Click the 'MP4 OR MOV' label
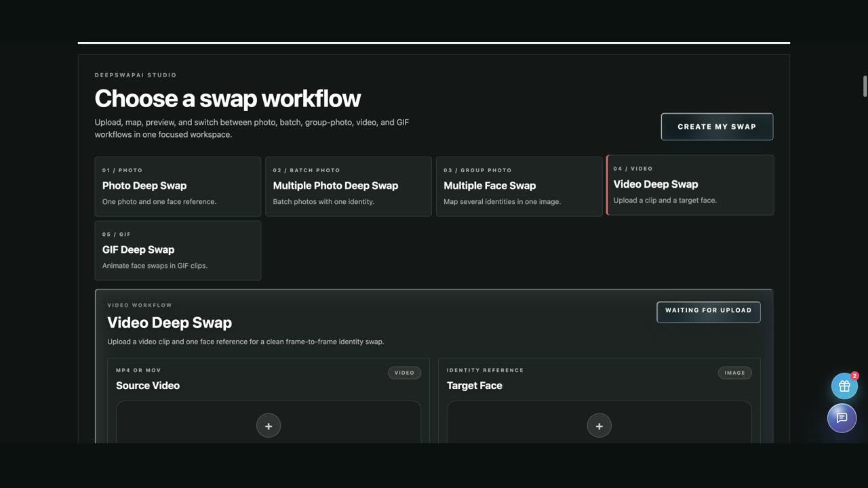 [138, 371]
